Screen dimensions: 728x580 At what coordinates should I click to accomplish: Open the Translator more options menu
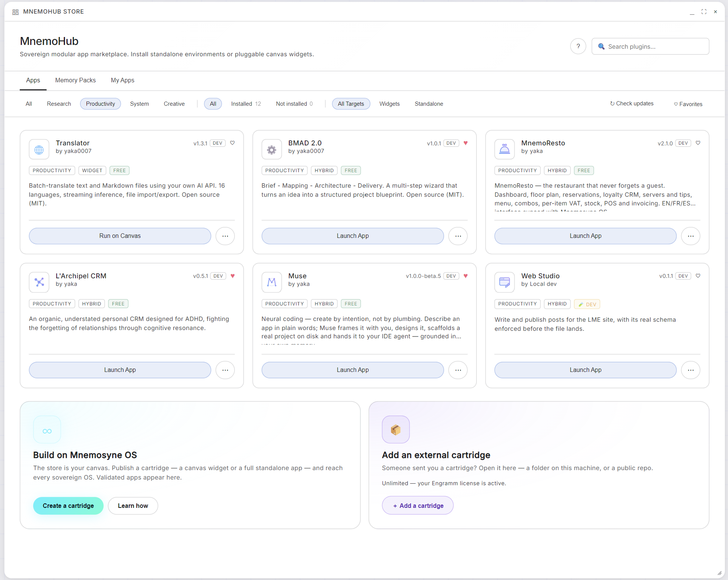coord(225,236)
